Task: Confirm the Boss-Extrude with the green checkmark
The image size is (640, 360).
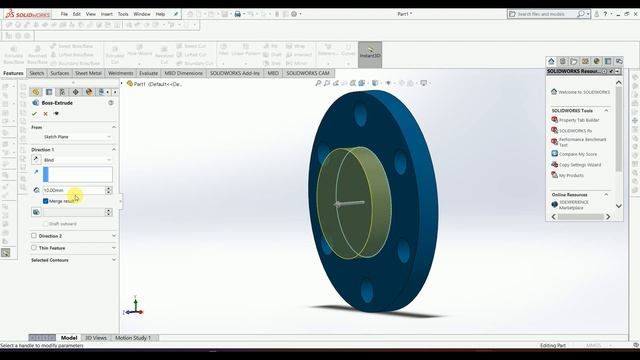Action: pyautogui.click(x=34, y=114)
